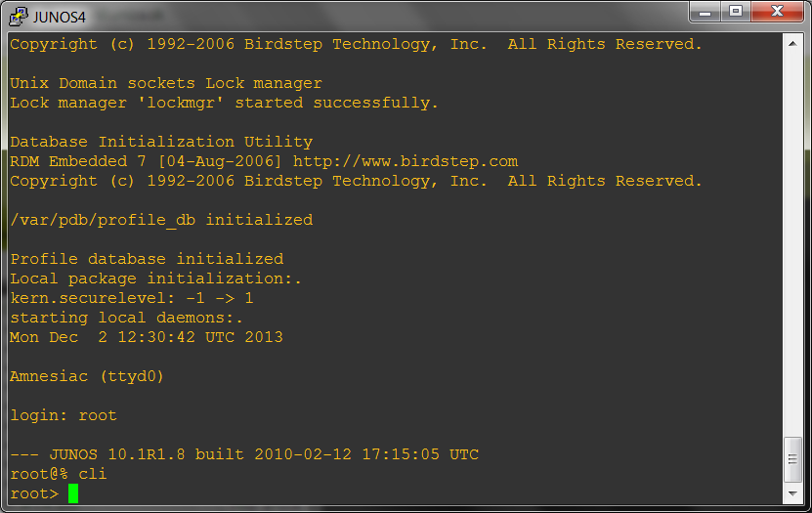The height and width of the screenshot is (513, 812).
Task: Click the 'Database Initialization Utility' heading text
Action: tap(161, 142)
